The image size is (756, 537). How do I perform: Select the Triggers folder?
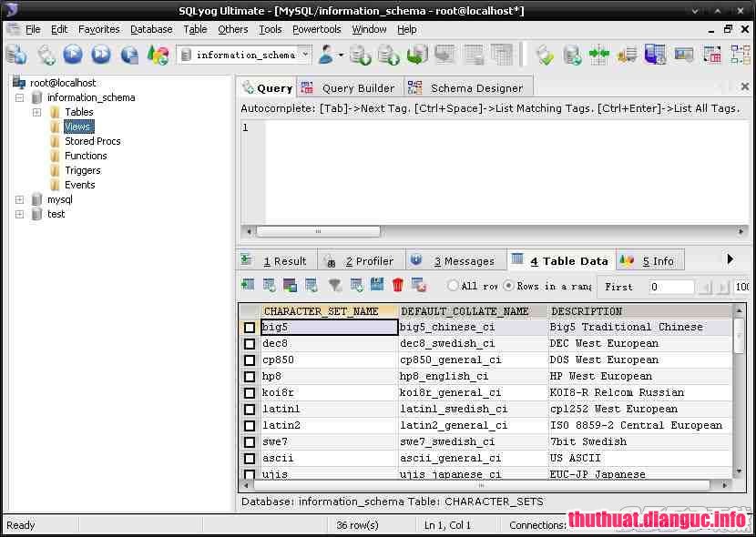click(x=83, y=170)
